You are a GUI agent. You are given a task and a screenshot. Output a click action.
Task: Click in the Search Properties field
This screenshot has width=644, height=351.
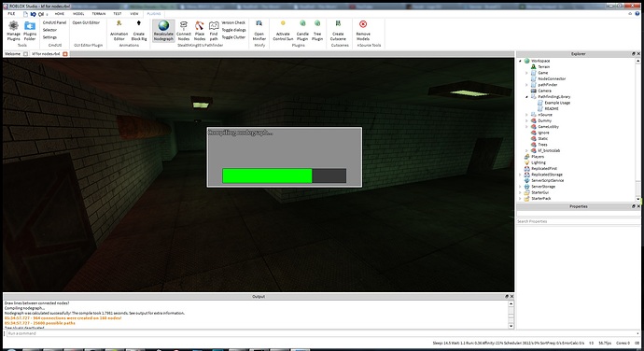[578, 221]
